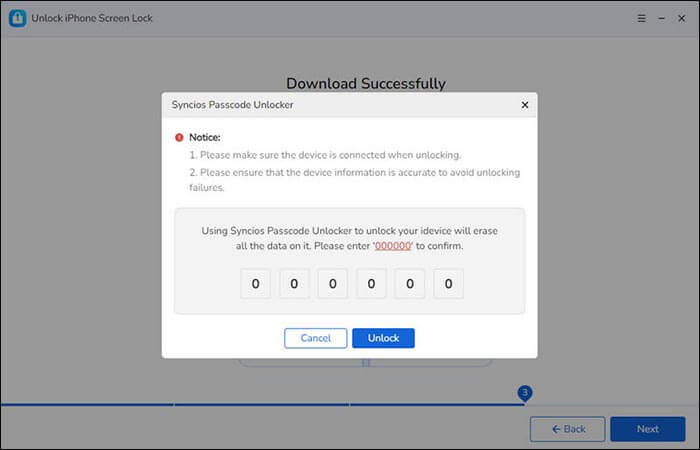Click into the sixth confirmation digit box
Viewport: 700px width, 450px height.
pos(448,284)
